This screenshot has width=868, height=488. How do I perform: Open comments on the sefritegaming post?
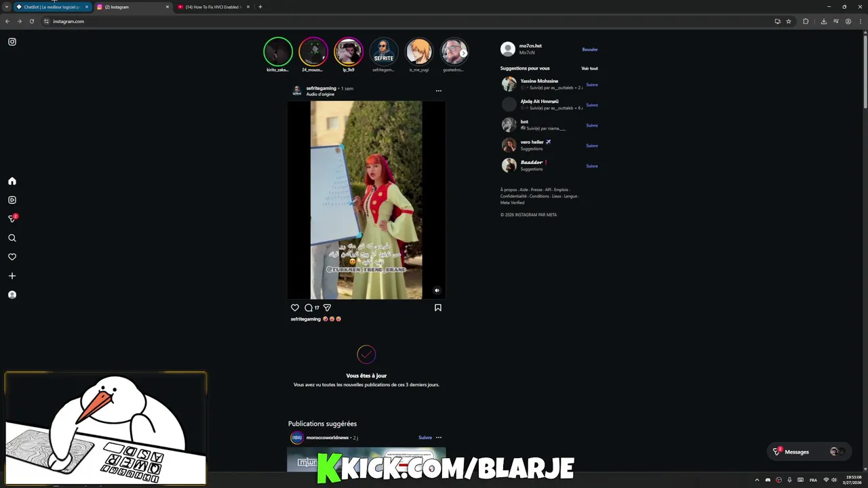coord(309,308)
